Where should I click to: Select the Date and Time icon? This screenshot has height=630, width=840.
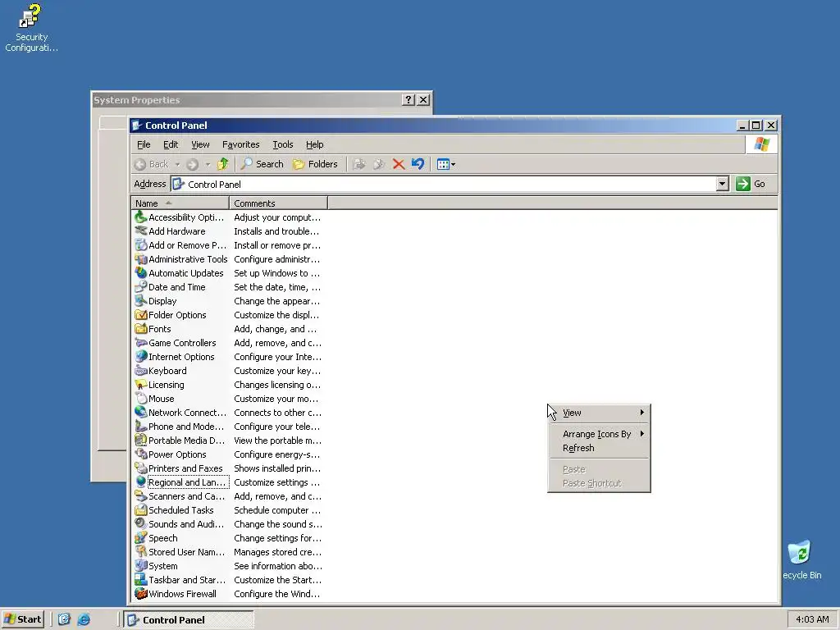tap(141, 286)
